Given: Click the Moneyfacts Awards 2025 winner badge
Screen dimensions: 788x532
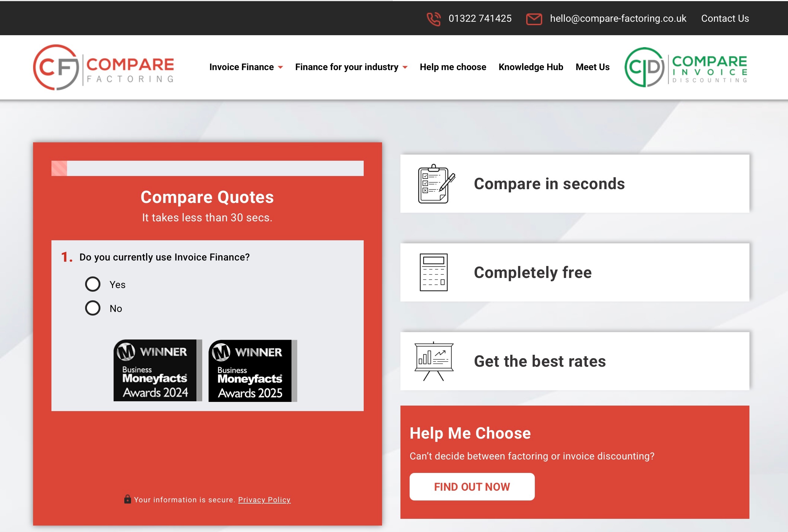Looking at the screenshot, I should pos(252,371).
